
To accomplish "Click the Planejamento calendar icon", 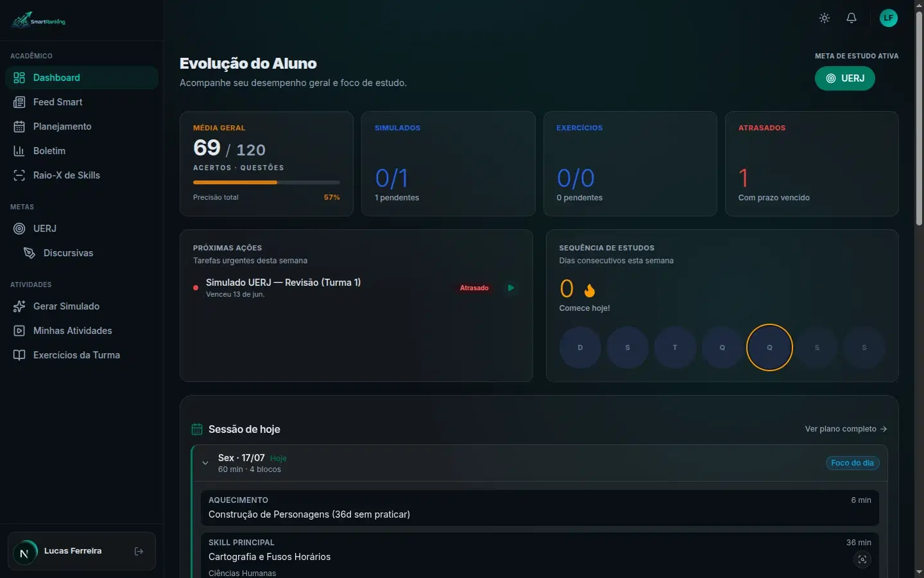I will point(19,127).
